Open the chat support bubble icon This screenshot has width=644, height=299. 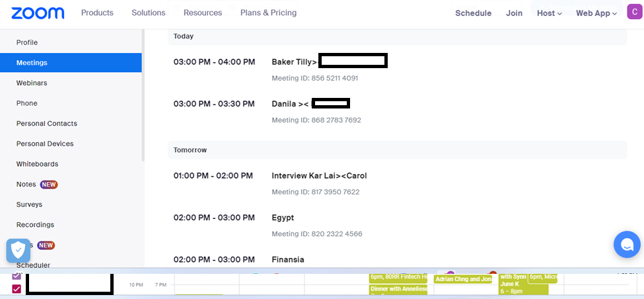click(x=627, y=244)
